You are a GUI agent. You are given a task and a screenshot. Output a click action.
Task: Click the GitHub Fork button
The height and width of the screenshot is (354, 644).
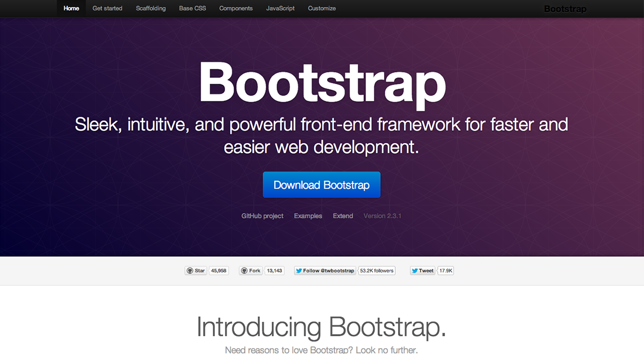pos(250,271)
